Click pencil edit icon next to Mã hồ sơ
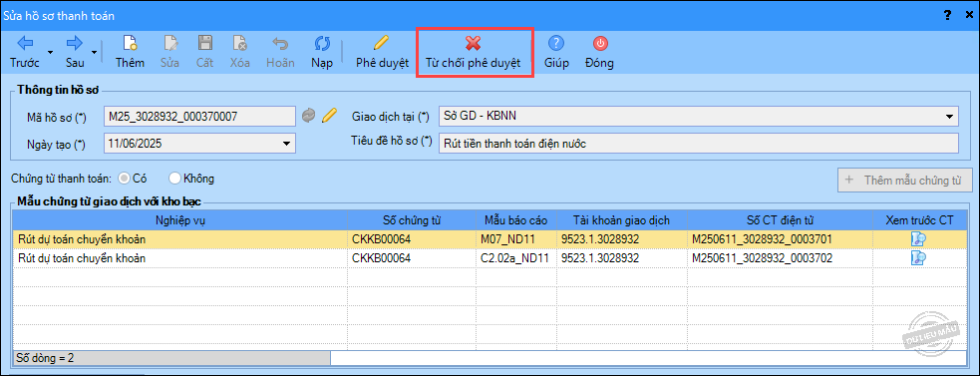Image resolution: width=980 pixels, height=376 pixels. 329,116
